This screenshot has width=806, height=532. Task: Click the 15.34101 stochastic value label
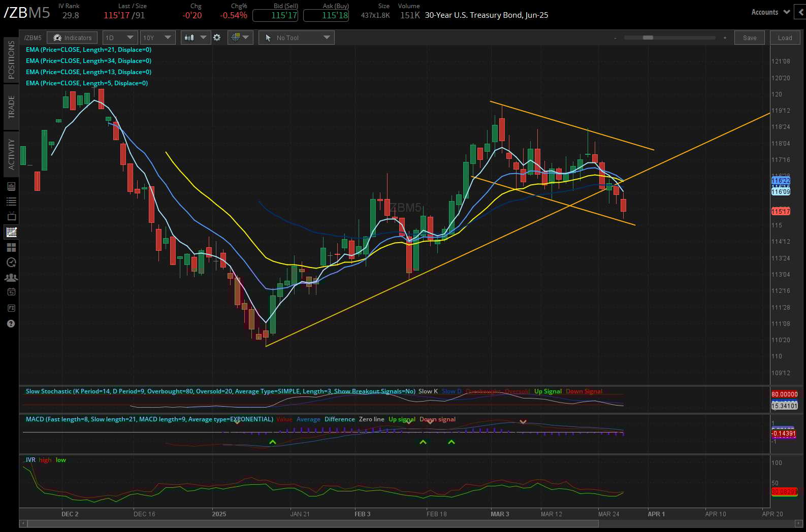785,406
